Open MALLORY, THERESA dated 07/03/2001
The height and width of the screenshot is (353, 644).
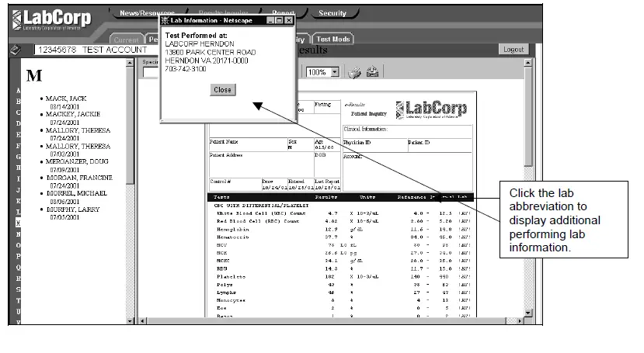pyautogui.click(x=78, y=147)
